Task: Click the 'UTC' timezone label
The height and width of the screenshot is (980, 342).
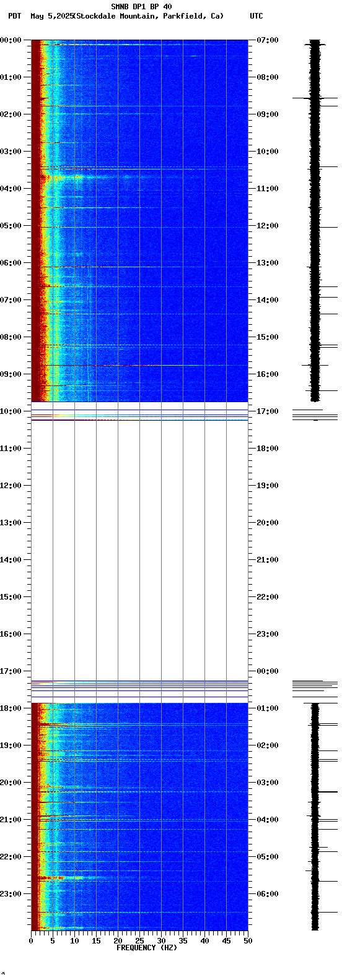Action: tap(256, 16)
